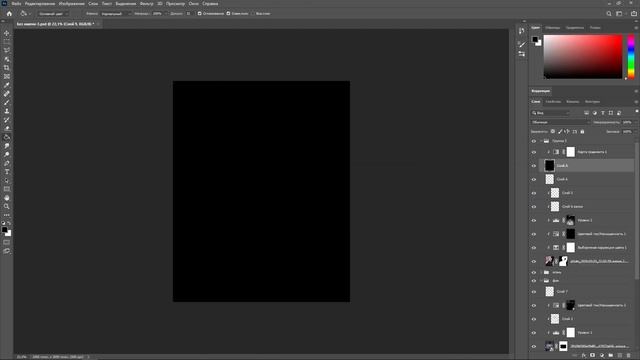Image resolution: width=640 pixels, height=360 pixels.
Task: Select the Lasso tool
Action: 7,50
